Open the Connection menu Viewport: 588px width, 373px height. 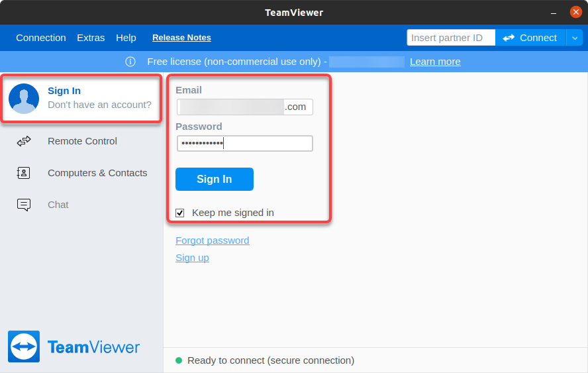[x=41, y=38]
